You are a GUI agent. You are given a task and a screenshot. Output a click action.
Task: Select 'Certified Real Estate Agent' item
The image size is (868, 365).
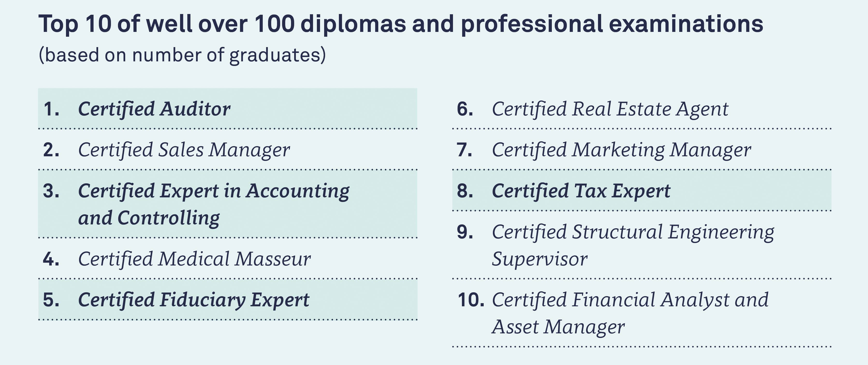(642, 108)
